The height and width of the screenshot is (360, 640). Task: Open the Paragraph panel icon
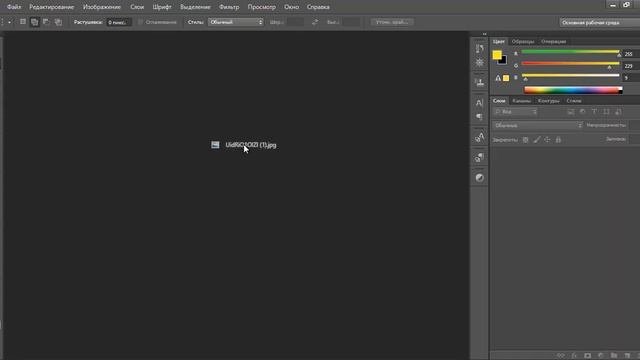coord(480,117)
